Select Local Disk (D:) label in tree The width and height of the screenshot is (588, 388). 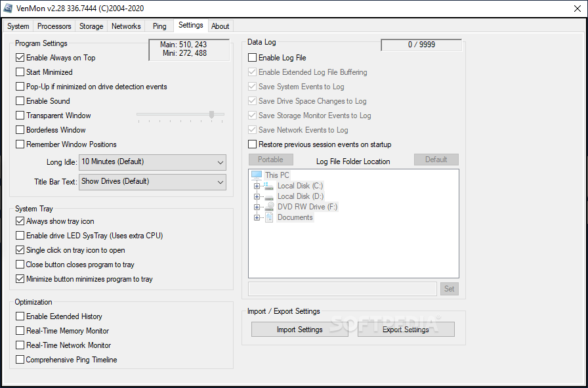coord(301,196)
